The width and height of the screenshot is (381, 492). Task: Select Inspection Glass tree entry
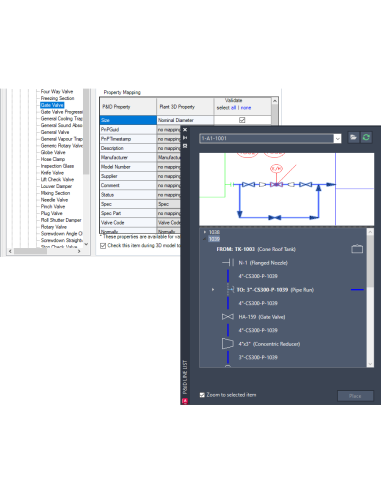(57, 166)
